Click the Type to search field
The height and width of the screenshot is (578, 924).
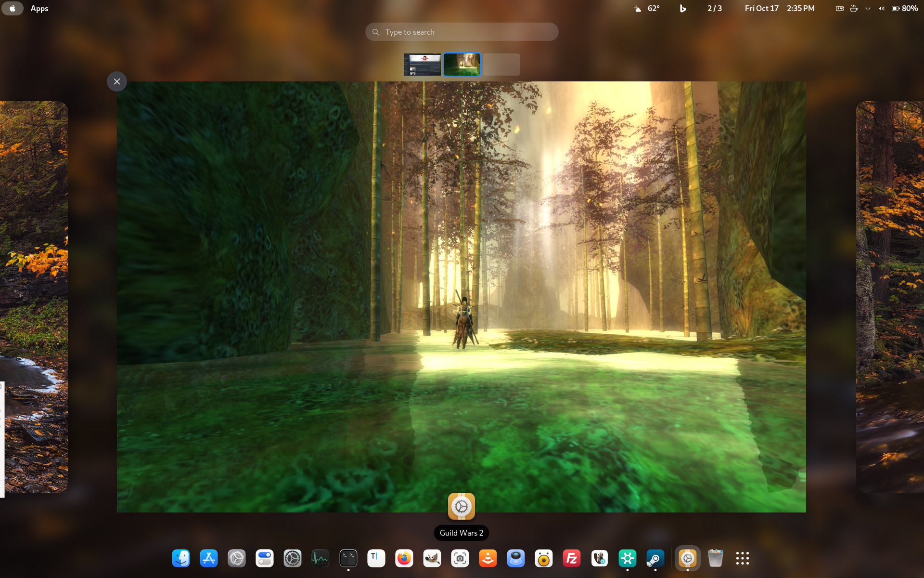(462, 32)
